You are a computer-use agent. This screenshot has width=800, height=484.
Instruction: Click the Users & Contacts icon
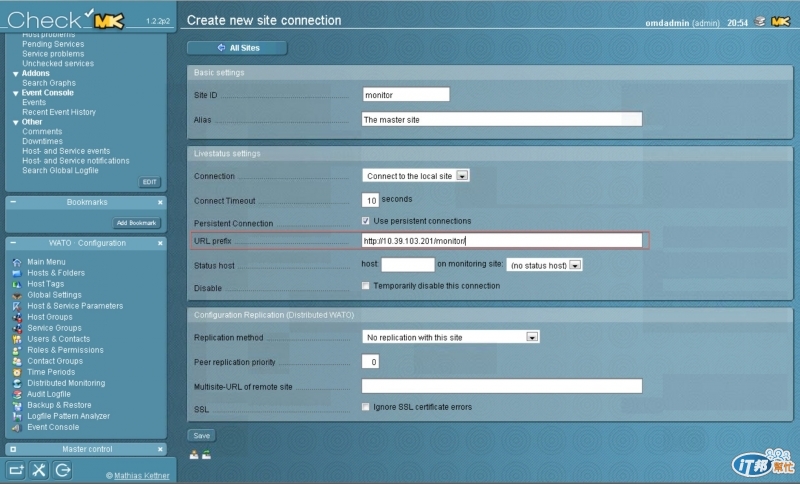(17, 339)
